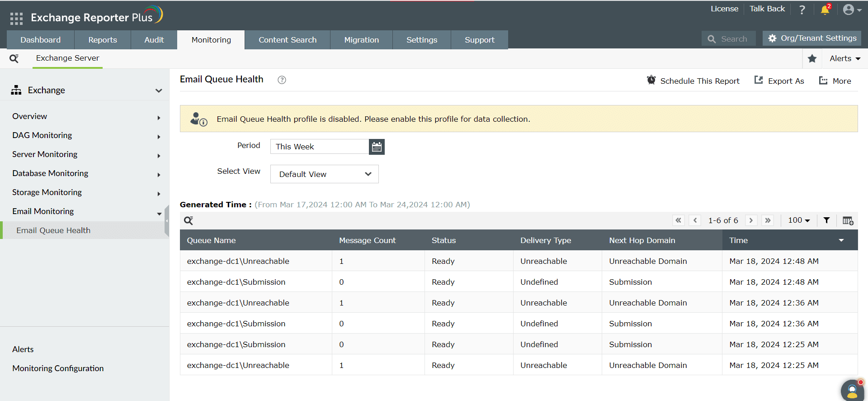Open the Select View dropdown
Image resolution: width=868 pixels, height=401 pixels.
click(x=324, y=174)
